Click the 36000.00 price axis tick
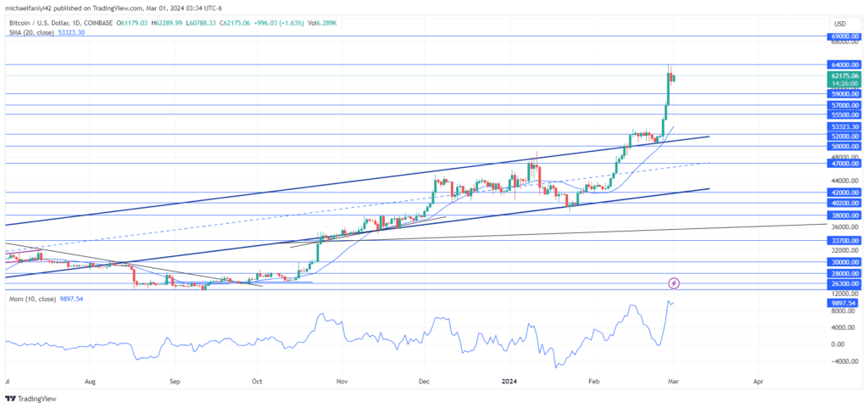 [x=845, y=227]
